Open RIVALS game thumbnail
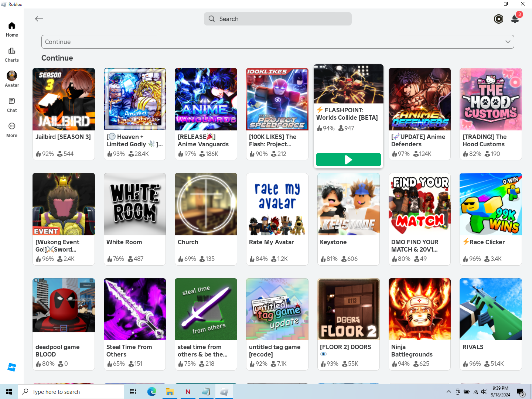The width and height of the screenshot is (532, 399). coord(491,309)
